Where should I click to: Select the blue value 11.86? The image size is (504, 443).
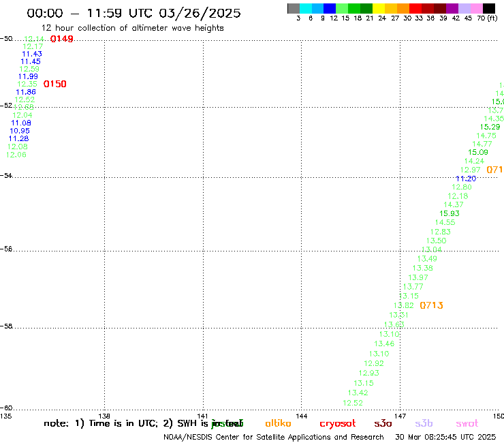(26, 92)
